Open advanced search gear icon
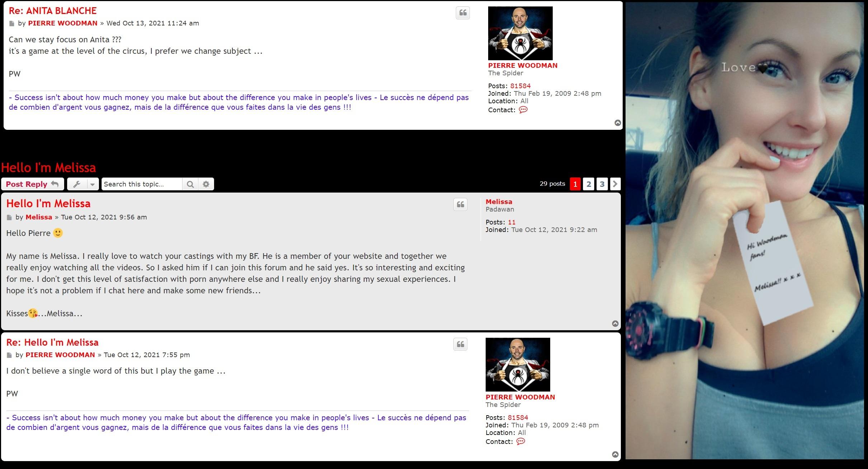 (206, 184)
